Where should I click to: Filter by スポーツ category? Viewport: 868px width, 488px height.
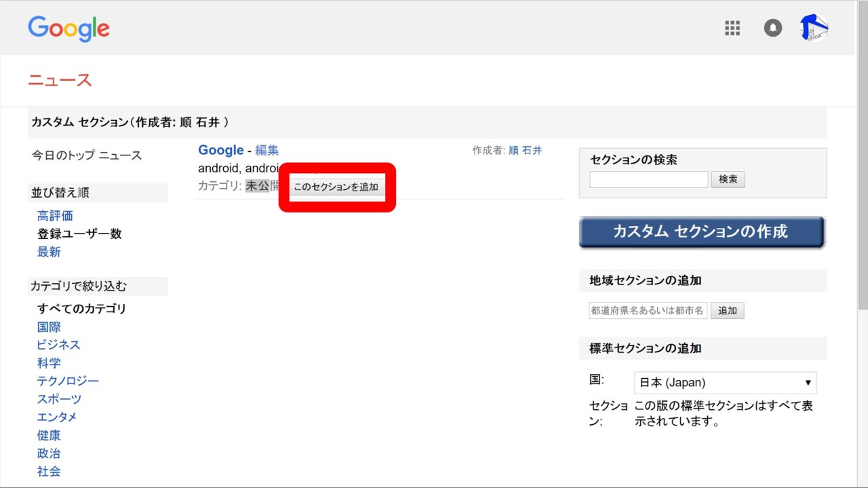[59, 399]
